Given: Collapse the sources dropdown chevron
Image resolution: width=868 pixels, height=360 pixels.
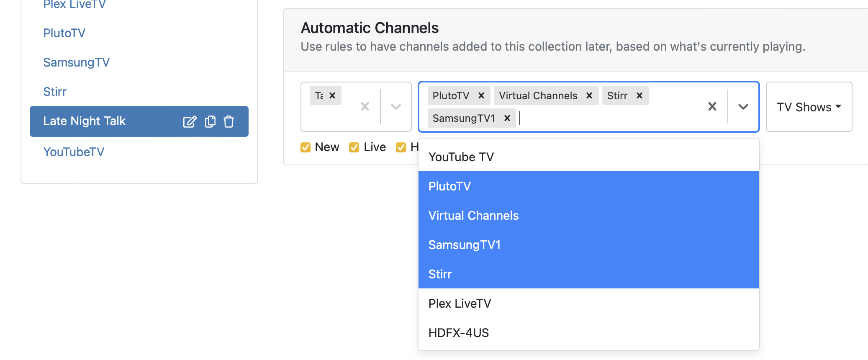Looking at the screenshot, I should tap(743, 107).
